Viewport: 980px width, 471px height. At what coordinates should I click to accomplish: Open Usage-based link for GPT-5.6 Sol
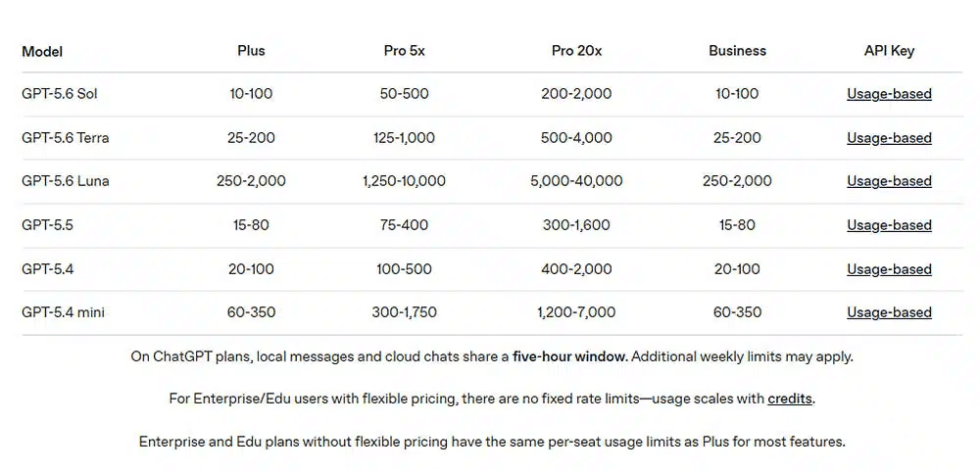tap(889, 94)
